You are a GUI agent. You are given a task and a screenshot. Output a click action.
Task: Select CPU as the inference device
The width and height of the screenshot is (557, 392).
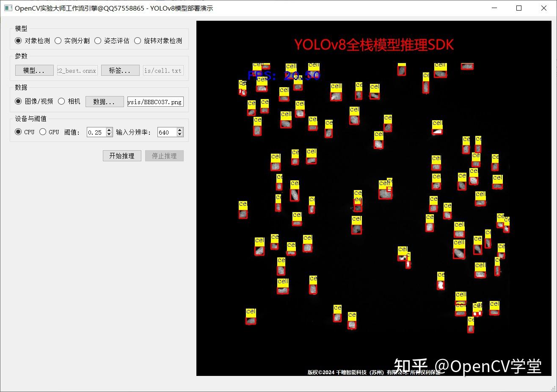click(x=17, y=132)
